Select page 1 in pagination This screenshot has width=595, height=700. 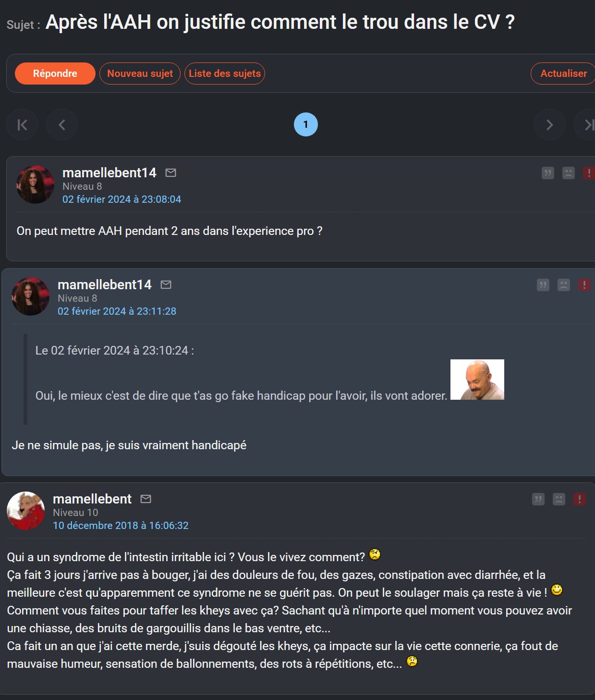[x=306, y=124]
